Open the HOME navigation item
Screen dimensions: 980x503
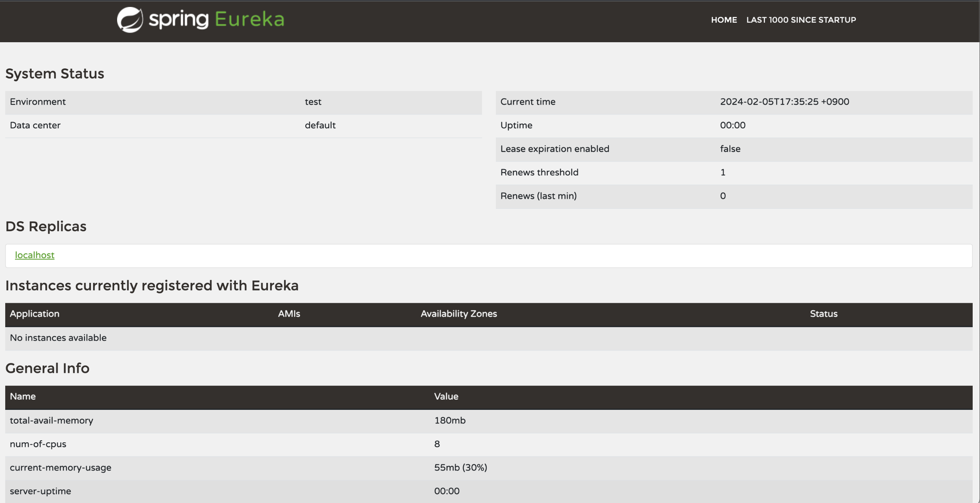pos(723,20)
